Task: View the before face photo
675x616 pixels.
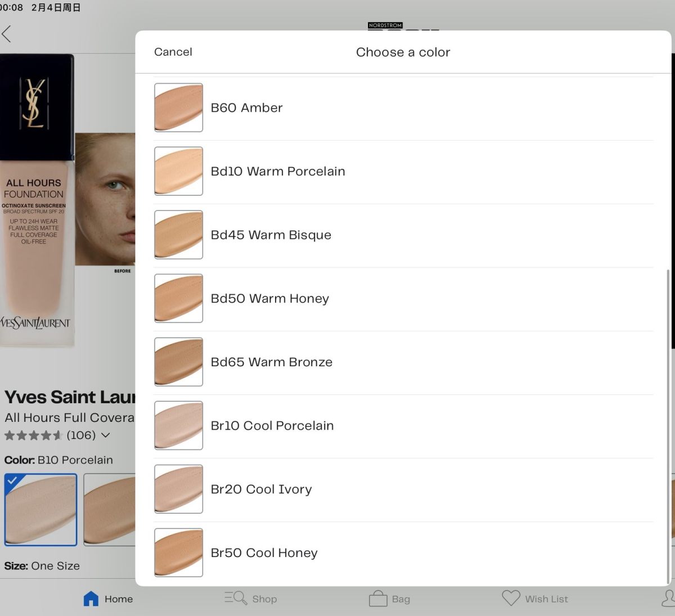Action: tap(105, 199)
